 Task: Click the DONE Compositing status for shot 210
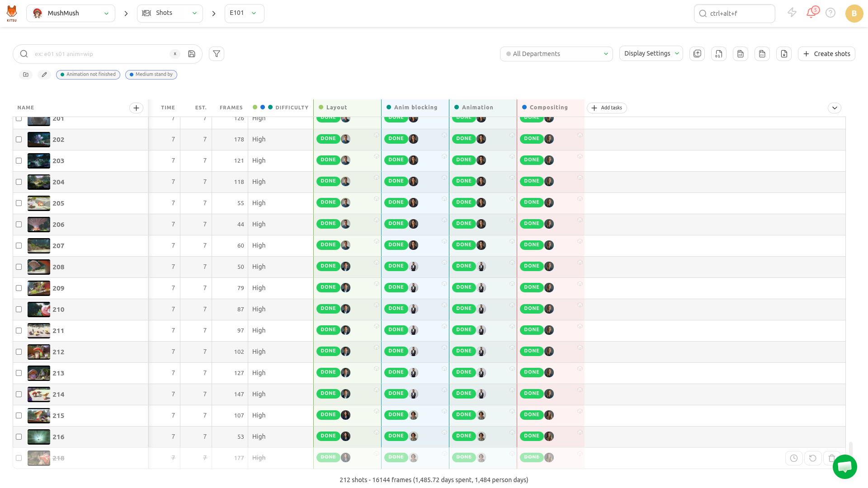(x=532, y=309)
